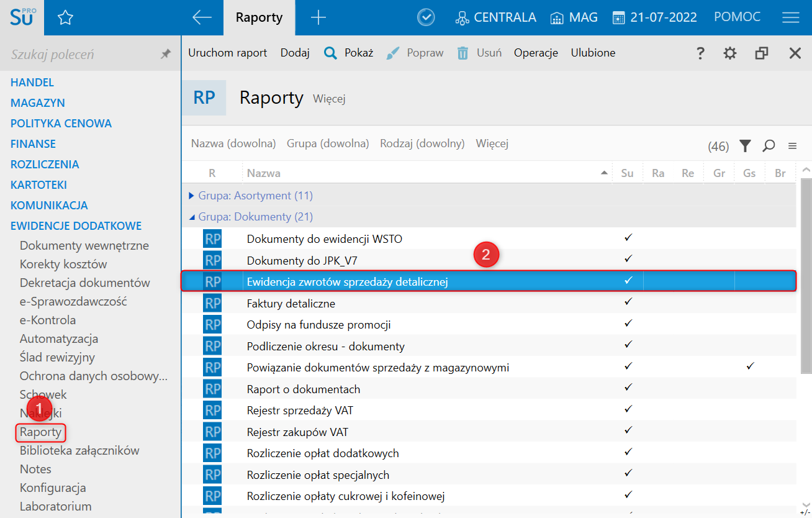Open settings gear icon in toolbar
The width and height of the screenshot is (812, 518).
pyautogui.click(x=730, y=53)
